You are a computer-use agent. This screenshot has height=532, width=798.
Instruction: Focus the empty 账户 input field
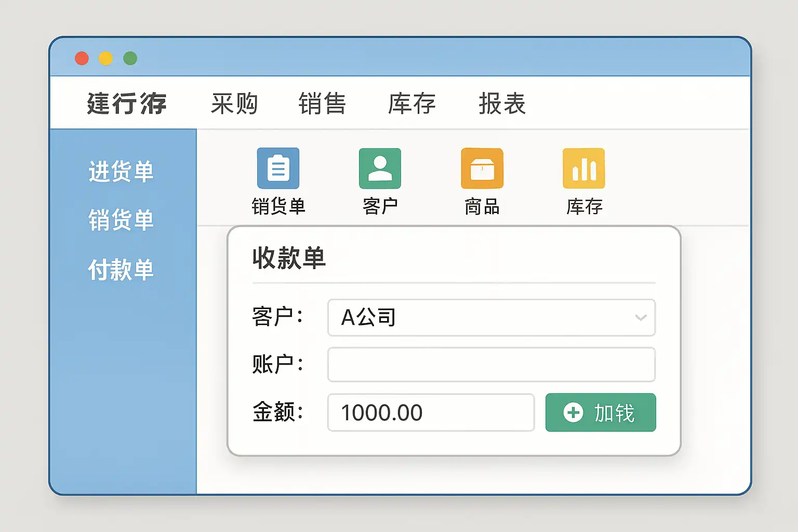[x=491, y=365]
